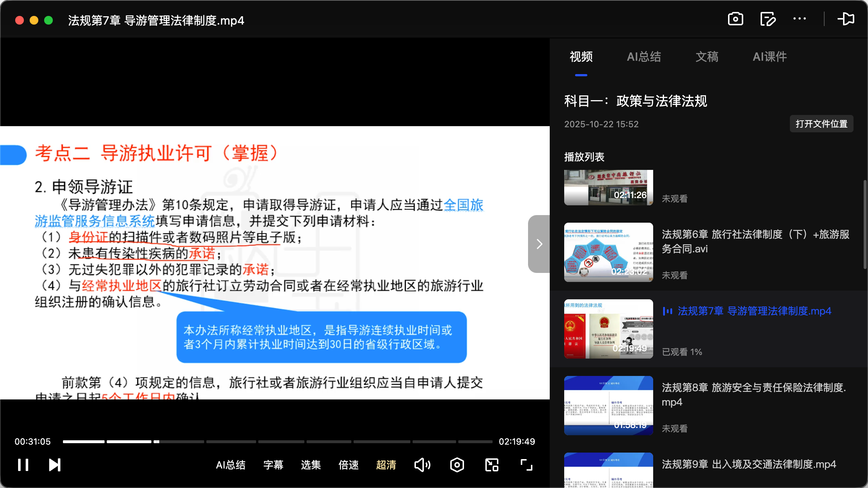Play 法规第8章 from the playlist thumbnail
The image size is (868, 488).
[608, 405]
